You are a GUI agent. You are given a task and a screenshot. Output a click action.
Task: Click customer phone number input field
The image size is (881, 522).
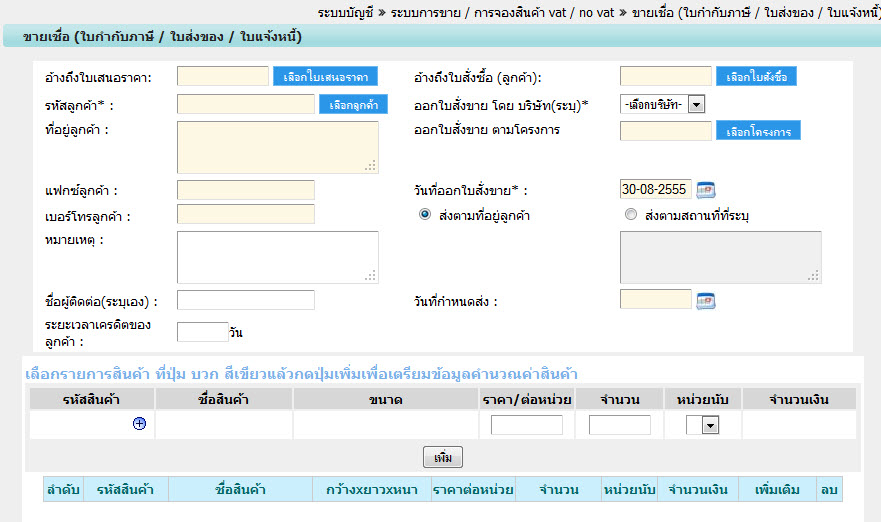click(246, 214)
